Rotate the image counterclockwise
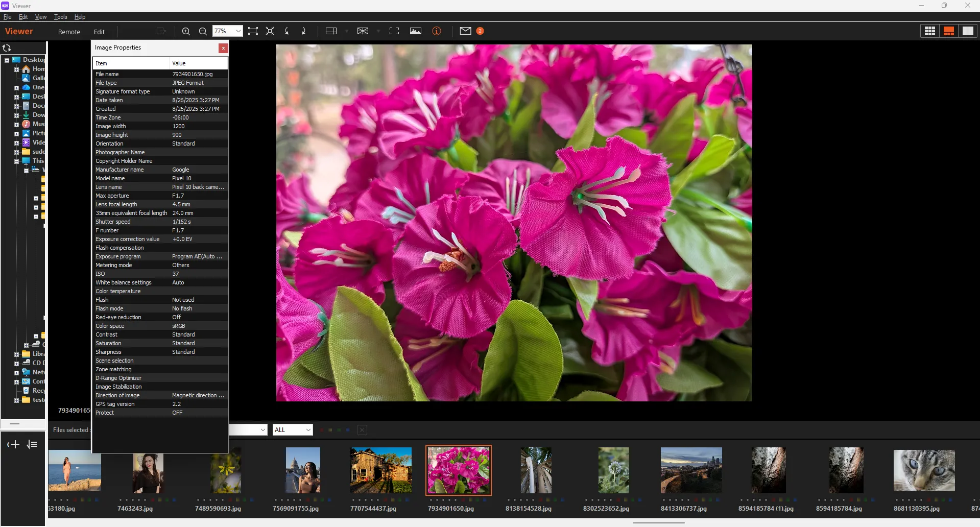 (x=286, y=31)
